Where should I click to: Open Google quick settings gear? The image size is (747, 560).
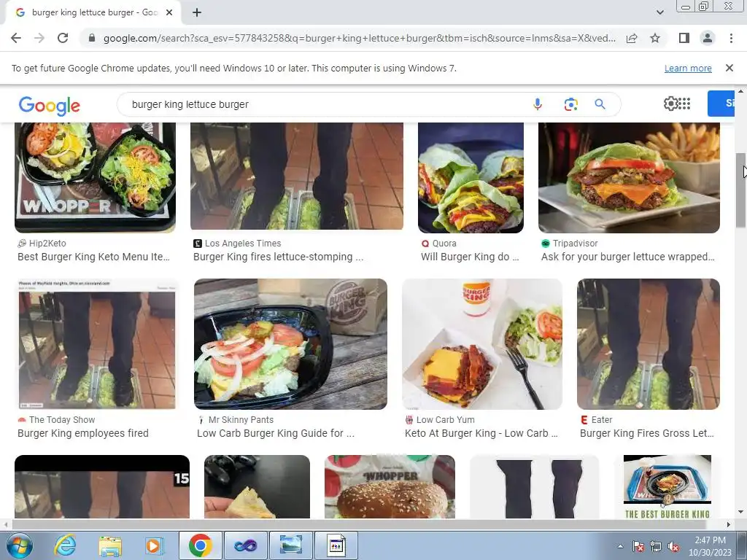pos(670,104)
